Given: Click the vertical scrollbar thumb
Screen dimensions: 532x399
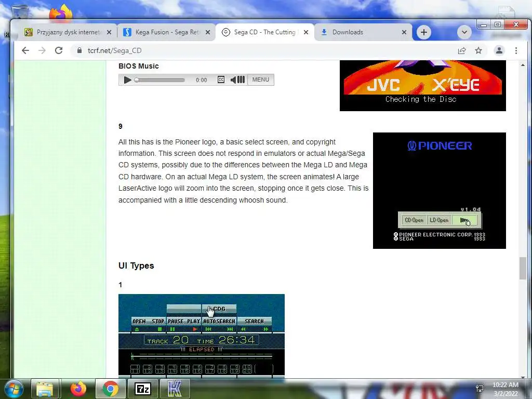Looking at the screenshot, I should pos(523,268).
